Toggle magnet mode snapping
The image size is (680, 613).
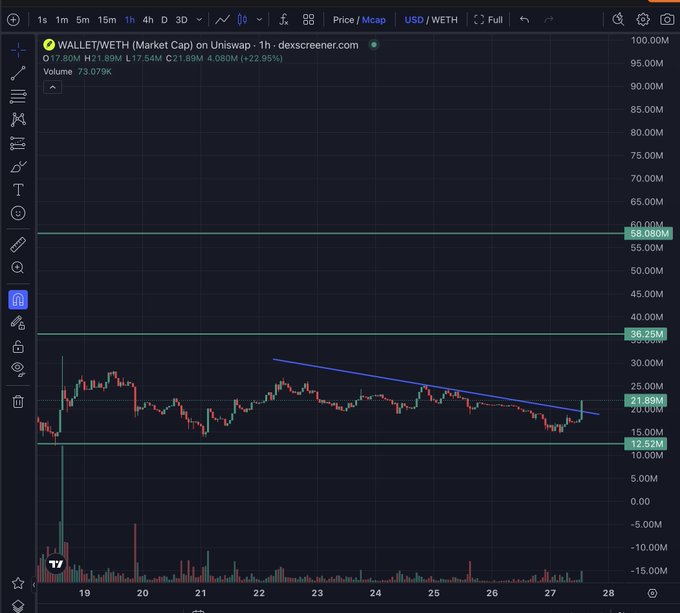[18, 300]
